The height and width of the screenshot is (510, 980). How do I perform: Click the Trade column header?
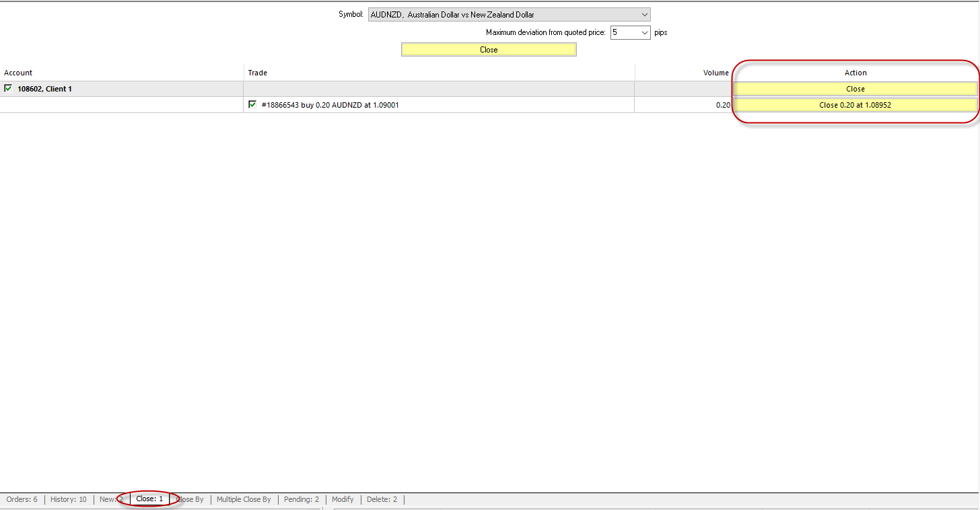tap(258, 73)
